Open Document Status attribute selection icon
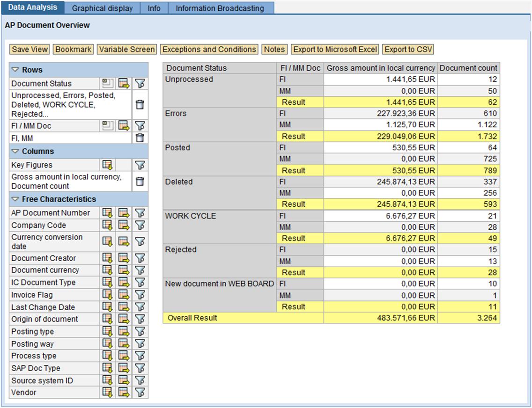Image resolution: width=532 pixels, height=408 pixels. tap(107, 83)
